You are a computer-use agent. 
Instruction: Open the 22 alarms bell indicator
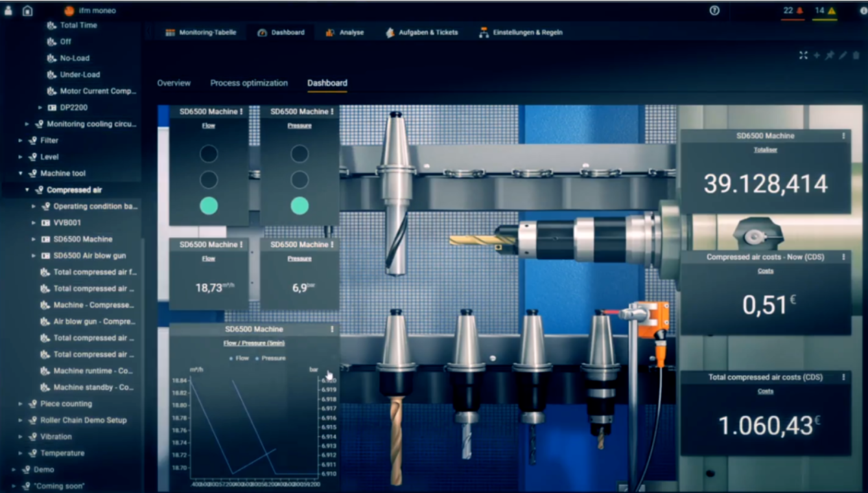[x=793, y=10]
